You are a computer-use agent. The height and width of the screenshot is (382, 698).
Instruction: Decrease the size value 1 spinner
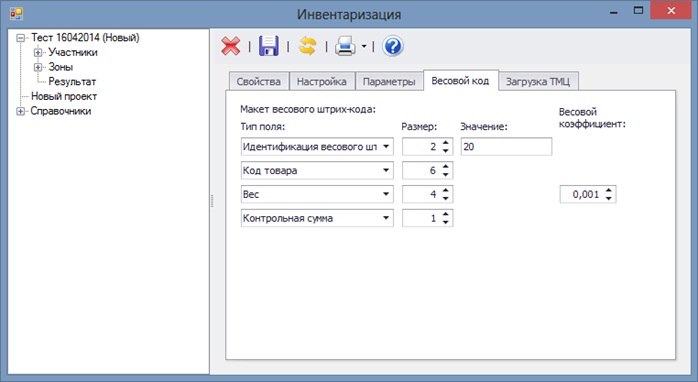[446, 222]
